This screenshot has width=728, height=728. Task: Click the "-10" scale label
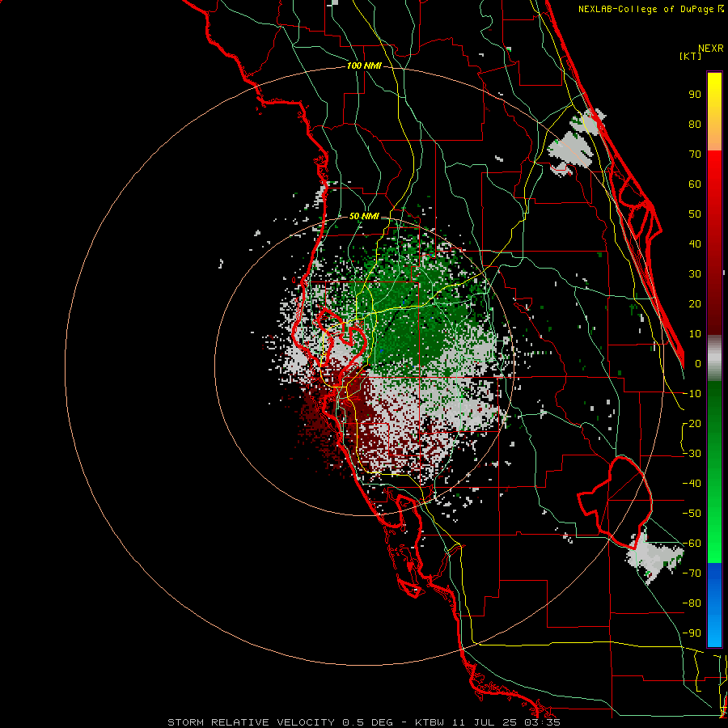point(692,394)
